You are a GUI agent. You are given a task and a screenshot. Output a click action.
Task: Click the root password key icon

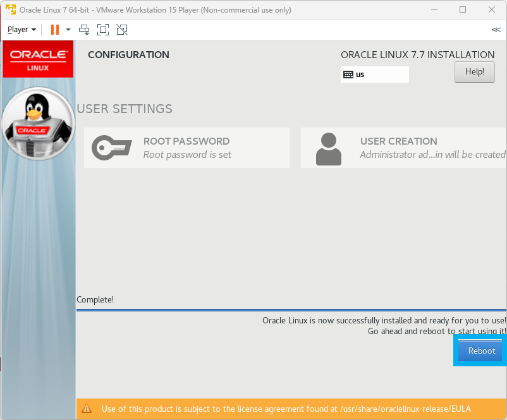click(111, 148)
